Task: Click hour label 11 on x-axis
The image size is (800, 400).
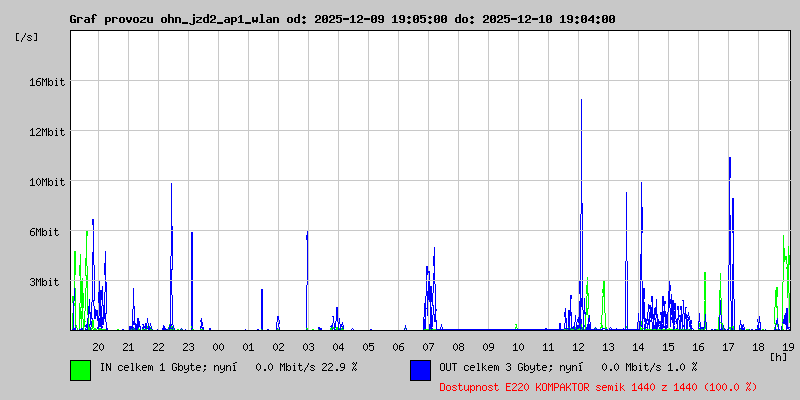Action: tap(548, 347)
